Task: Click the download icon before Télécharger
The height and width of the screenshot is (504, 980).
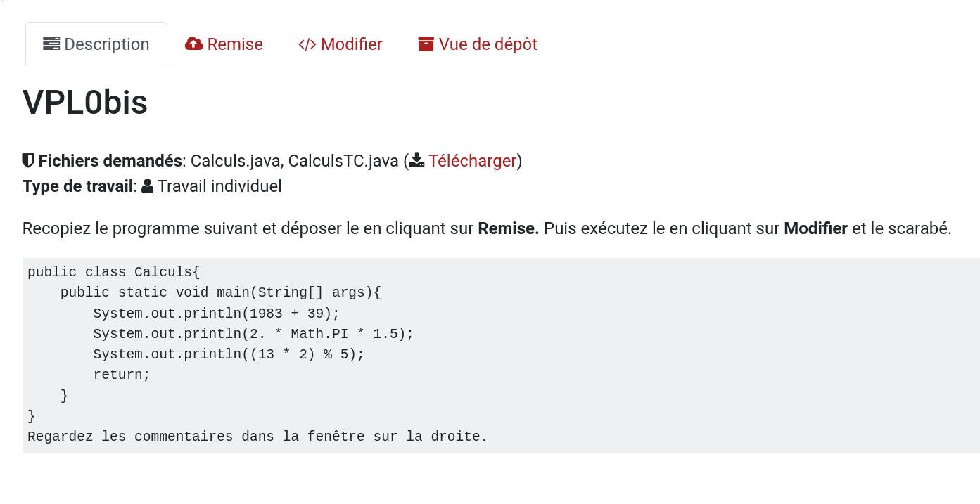Action: pos(417,161)
